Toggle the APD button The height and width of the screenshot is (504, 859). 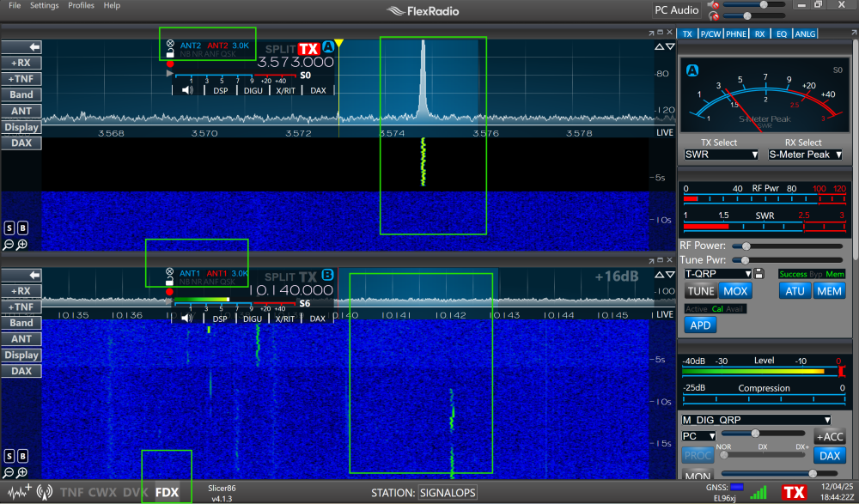pyautogui.click(x=700, y=325)
